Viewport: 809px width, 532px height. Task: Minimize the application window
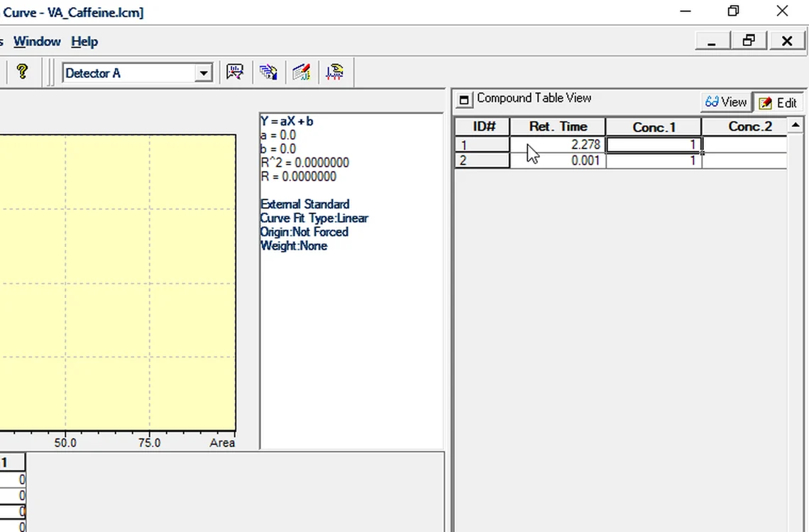(x=686, y=11)
